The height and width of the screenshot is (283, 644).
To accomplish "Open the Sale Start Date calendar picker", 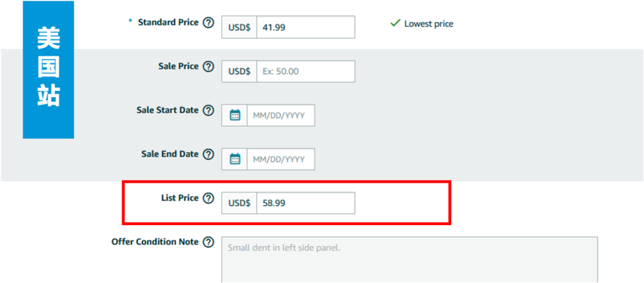I will tap(234, 115).
